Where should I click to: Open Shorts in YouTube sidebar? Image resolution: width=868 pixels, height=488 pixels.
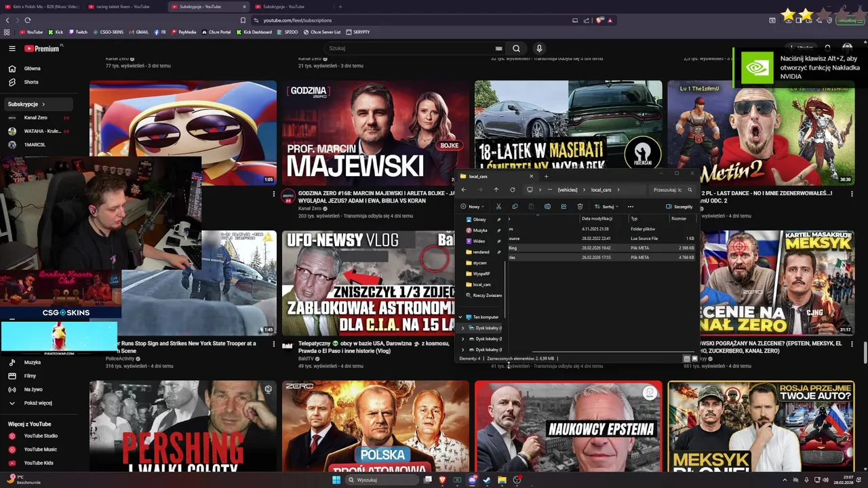click(x=31, y=82)
